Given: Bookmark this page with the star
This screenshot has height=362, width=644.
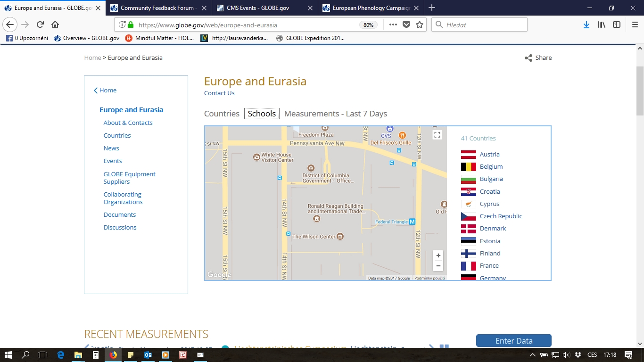Looking at the screenshot, I should point(420,25).
